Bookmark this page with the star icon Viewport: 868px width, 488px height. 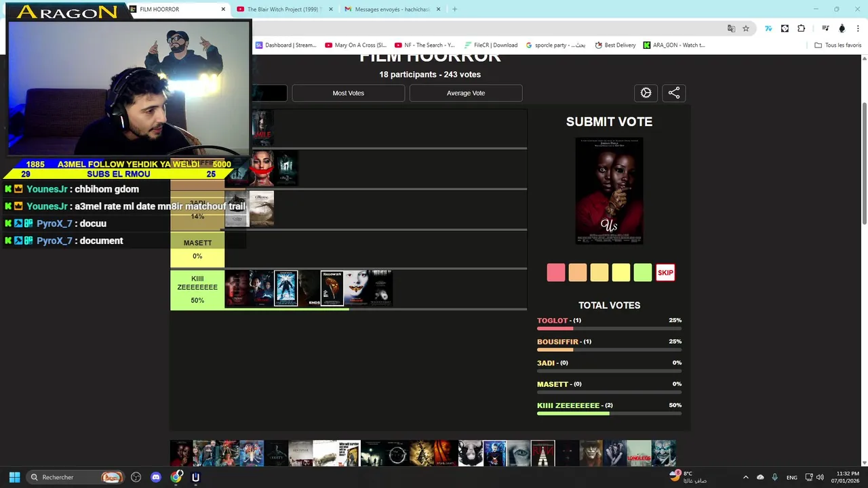pyautogui.click(x=746, y=28)
